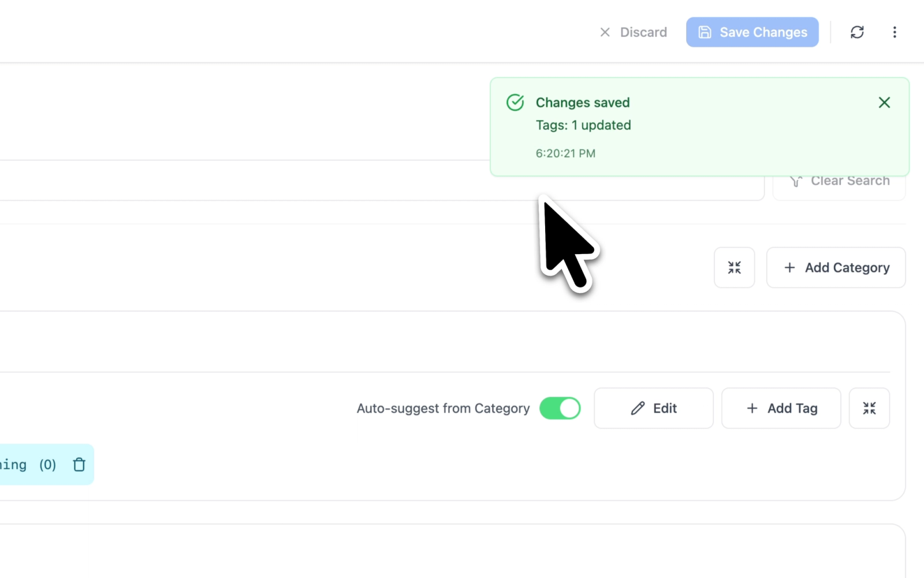The image size is (924, 578).
Task: Click the green checkmark success icon
Action: click(515, 103)
